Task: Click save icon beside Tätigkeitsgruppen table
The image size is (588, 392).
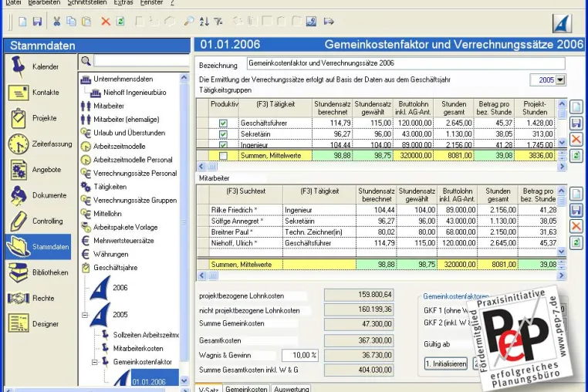Action: tap(576, 123)
